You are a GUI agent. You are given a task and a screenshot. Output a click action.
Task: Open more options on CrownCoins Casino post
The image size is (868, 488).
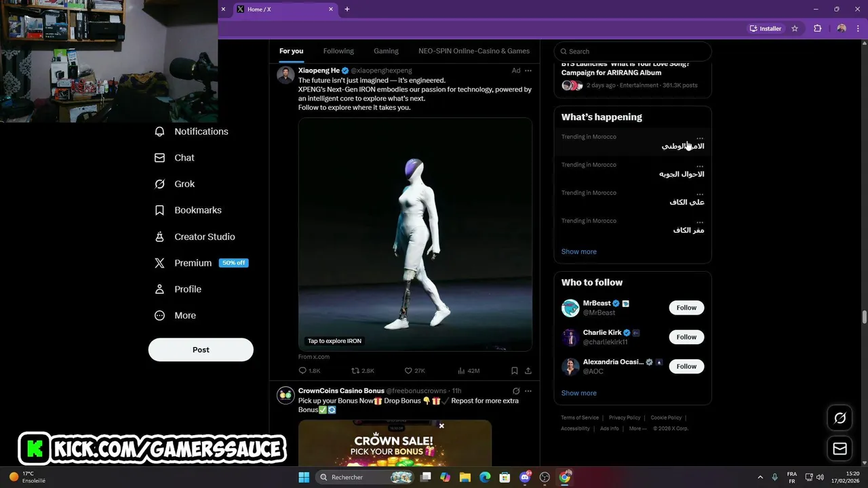click(528, 391)
